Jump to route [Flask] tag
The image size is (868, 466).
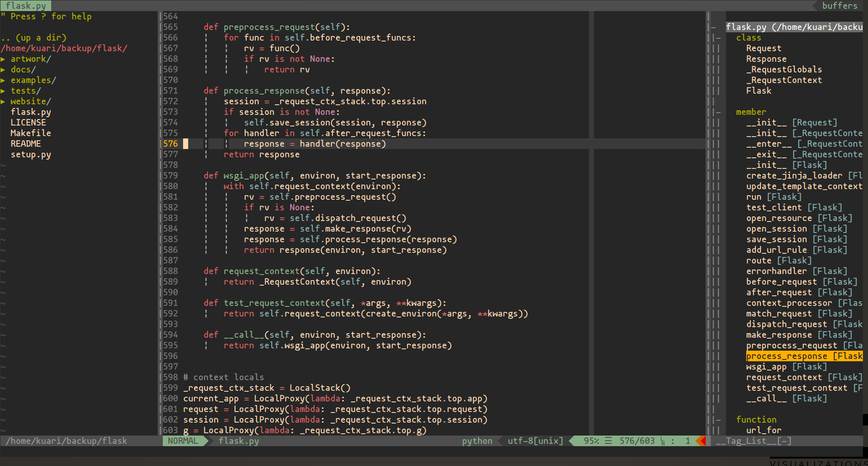click(x=779, y=261)
